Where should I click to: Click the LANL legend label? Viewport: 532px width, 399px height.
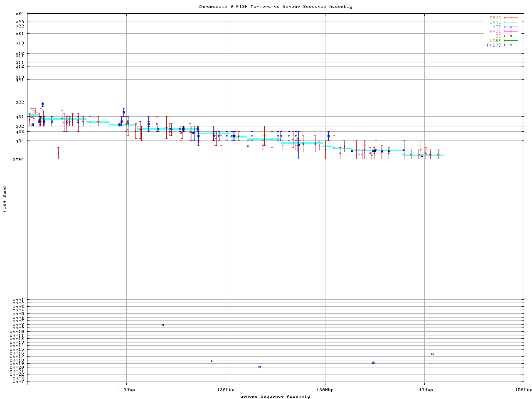click(495, 22)
